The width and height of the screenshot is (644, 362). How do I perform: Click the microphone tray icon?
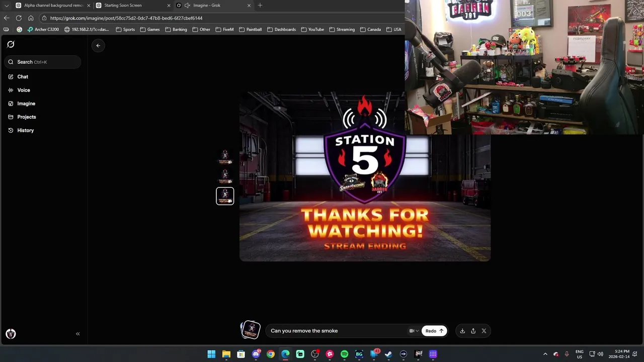(567, 354)
